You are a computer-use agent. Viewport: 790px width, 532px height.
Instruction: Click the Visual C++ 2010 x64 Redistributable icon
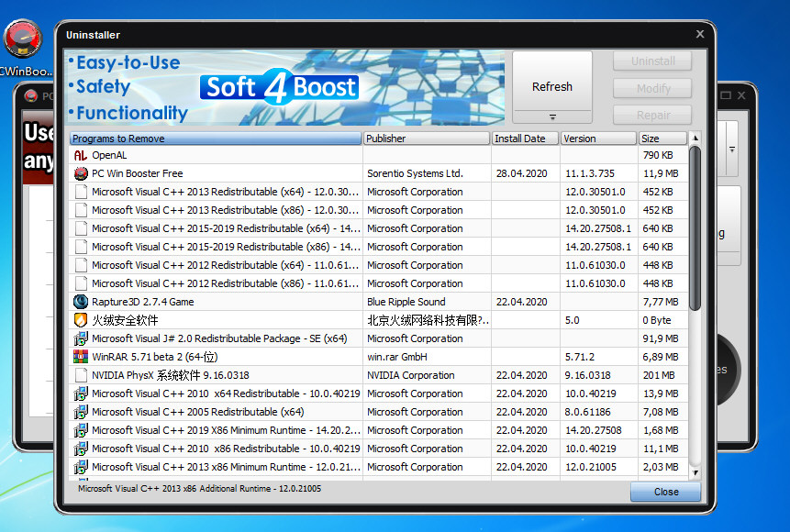tap(81, 393)
